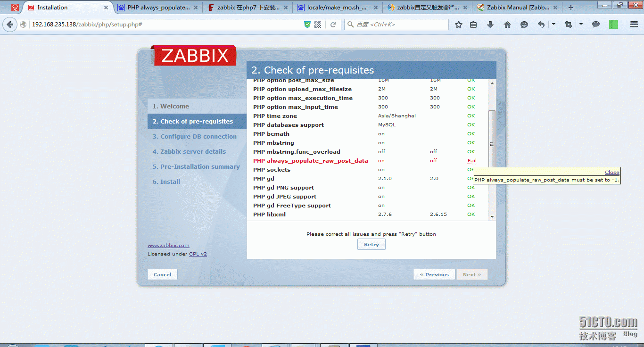
Task: Click the Asia/Shanghai value
Action: 397,116
